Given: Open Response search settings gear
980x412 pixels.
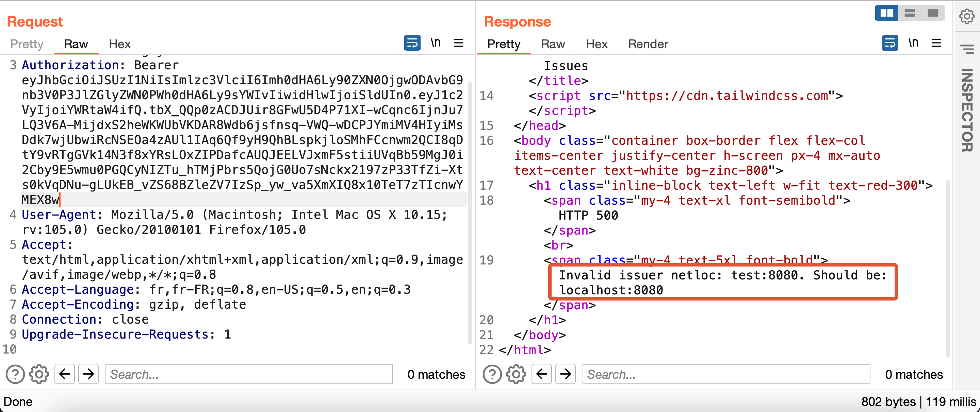Looking at the screenshot, I should click(x=516, y=374).
